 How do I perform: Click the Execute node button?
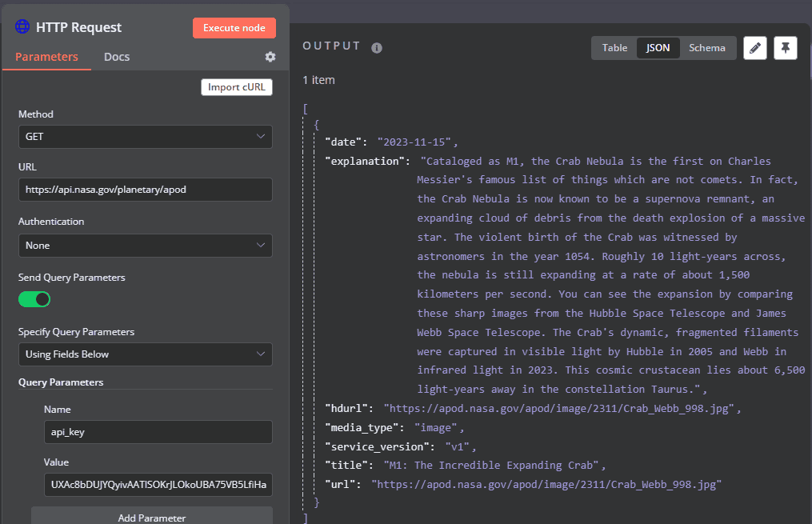click(x=234, y=26)
